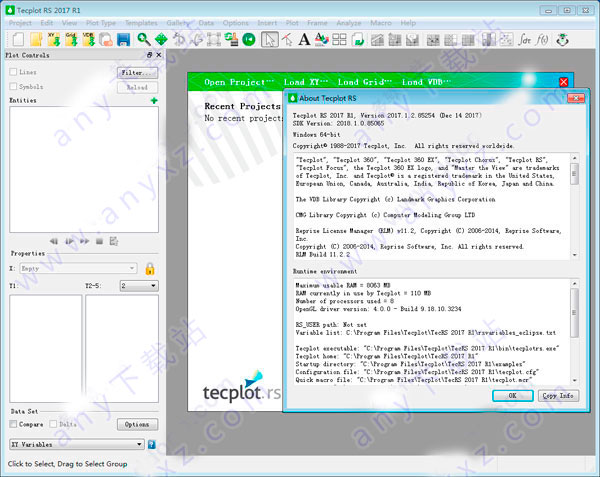This screenshot has width=600, height=477.
Task: Select the arrow pointer Selector tool
Action: 270,39
